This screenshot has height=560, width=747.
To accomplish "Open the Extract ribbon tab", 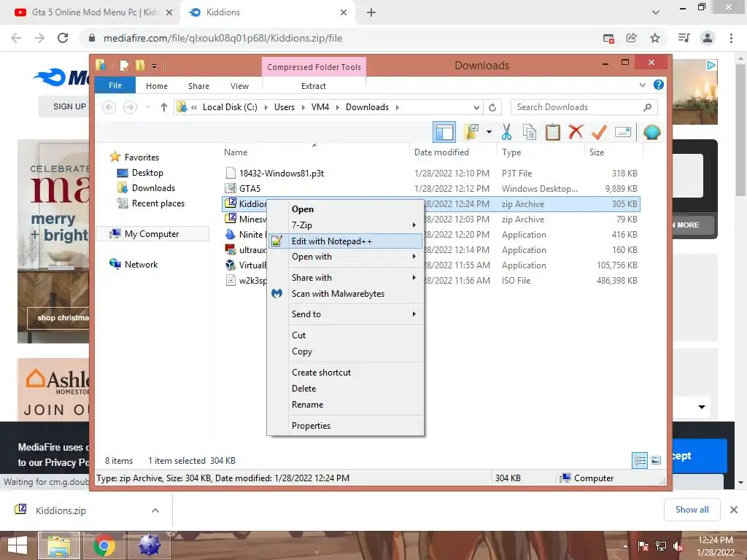I will (314, 86).
